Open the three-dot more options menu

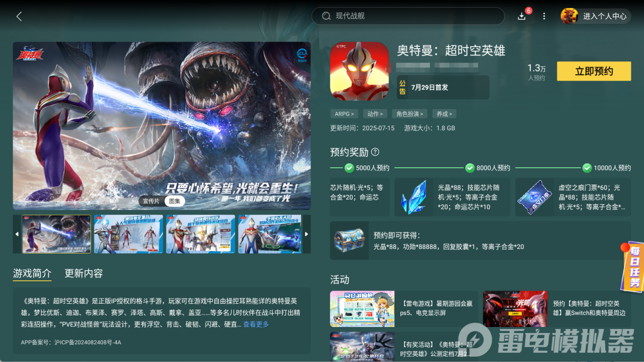(544, 16)
